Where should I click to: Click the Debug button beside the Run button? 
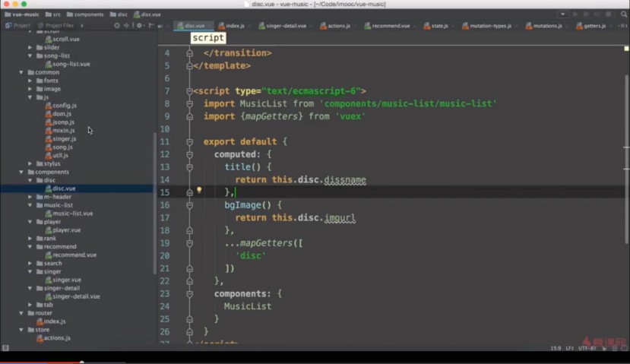[586, 14]
